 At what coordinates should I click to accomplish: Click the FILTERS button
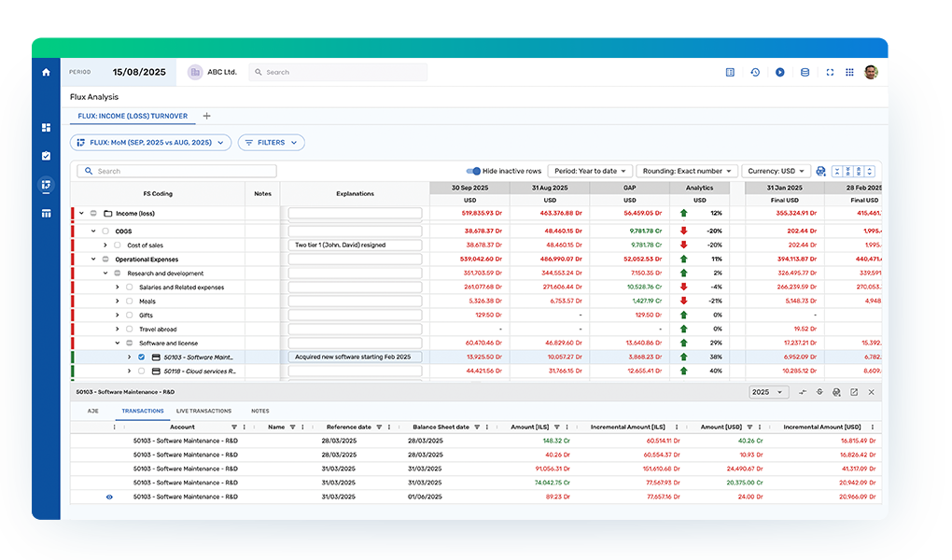coord(272,143)
